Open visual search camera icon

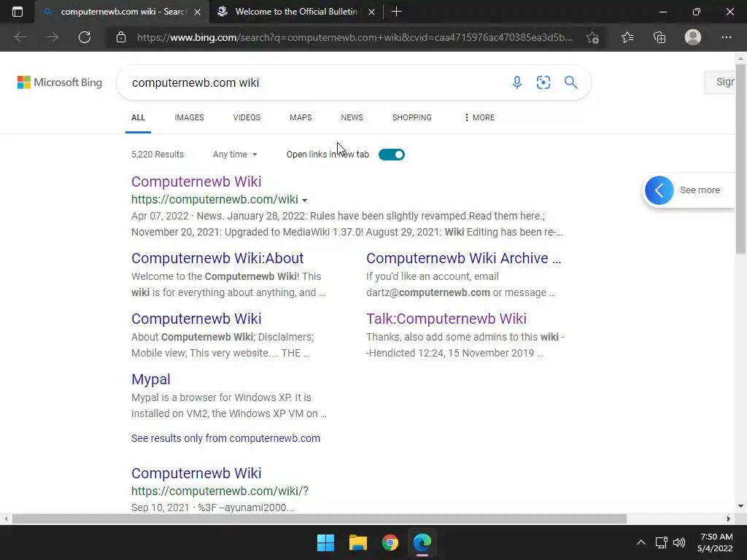point(543,82)
